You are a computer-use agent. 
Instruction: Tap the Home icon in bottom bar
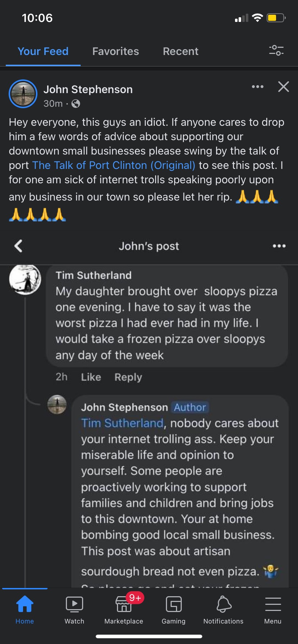coord(24,604)
